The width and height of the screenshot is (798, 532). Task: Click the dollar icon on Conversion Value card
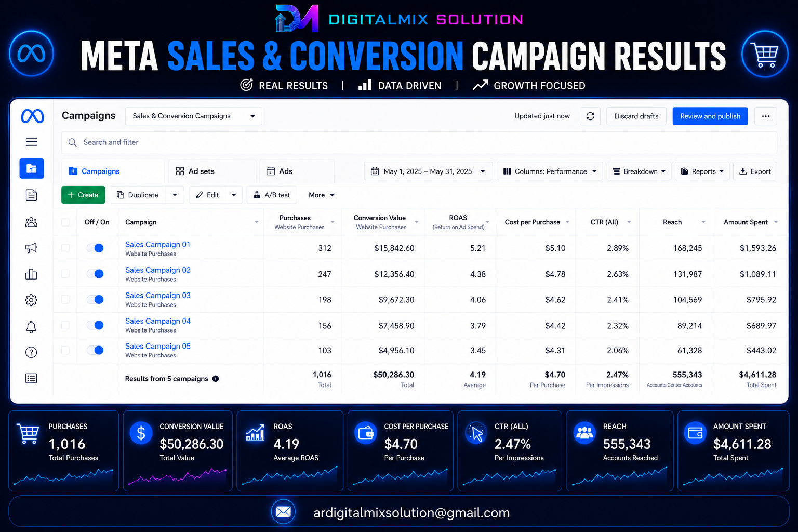pos(141,433)
